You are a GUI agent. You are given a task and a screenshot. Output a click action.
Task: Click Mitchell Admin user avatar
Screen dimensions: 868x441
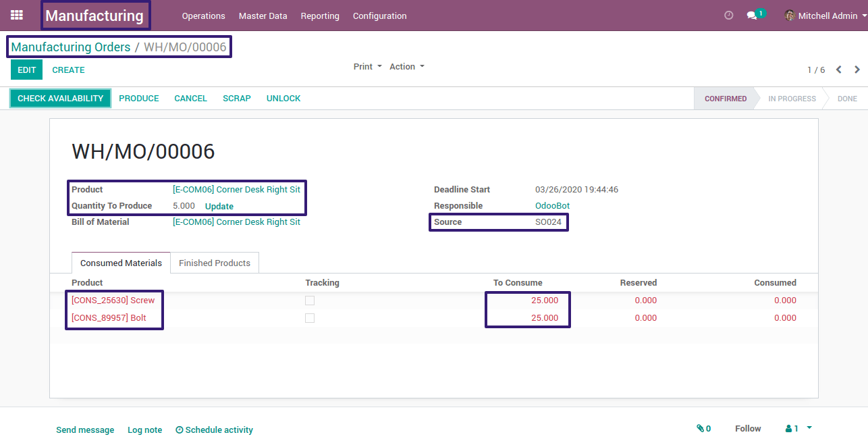tap(790, 16)
